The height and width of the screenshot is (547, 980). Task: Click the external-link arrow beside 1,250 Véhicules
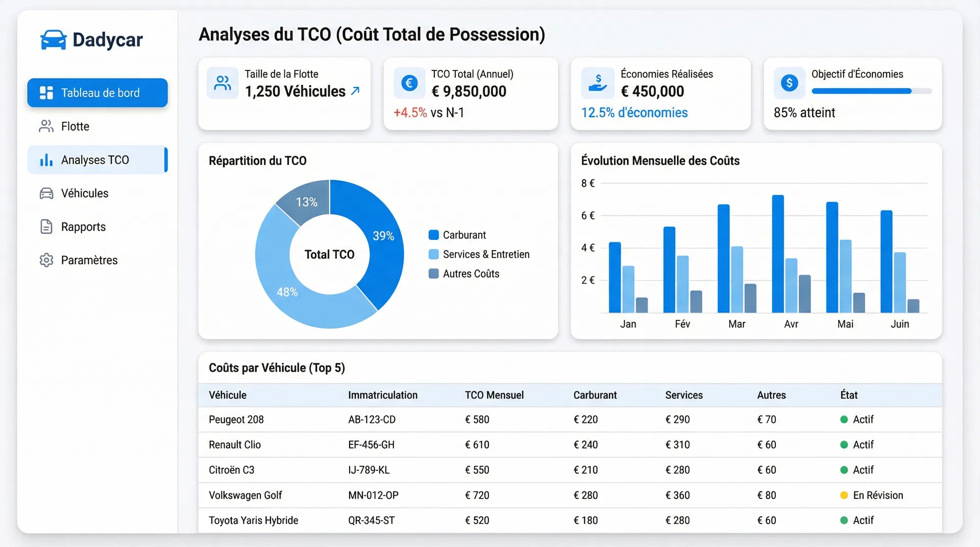point(354,90)
